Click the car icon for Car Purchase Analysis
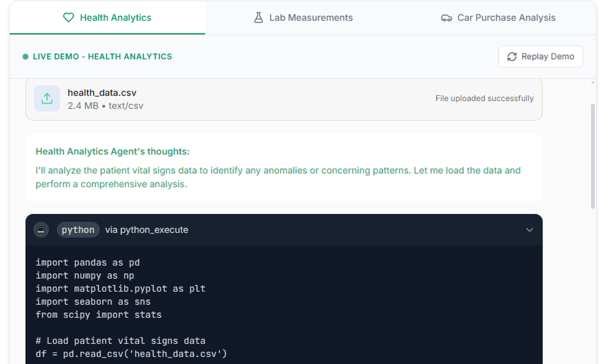This screenshot has width=608, height=364. 446,18
